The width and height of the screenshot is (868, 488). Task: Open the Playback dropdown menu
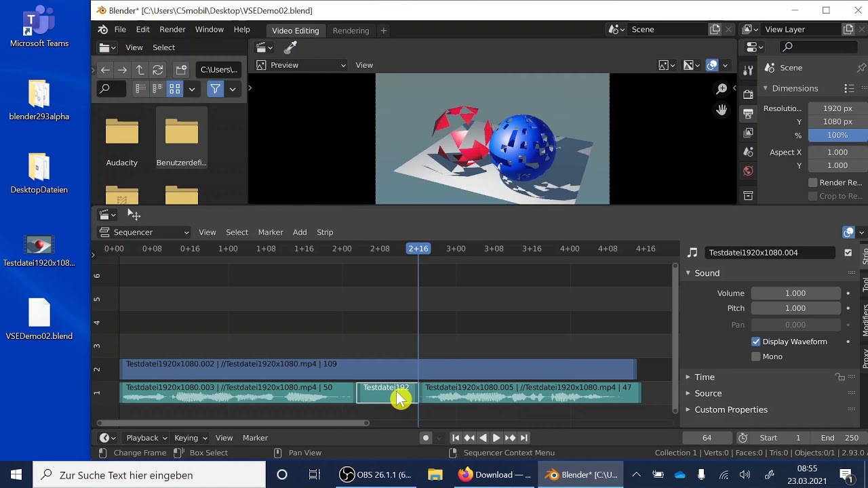(146, 438)
